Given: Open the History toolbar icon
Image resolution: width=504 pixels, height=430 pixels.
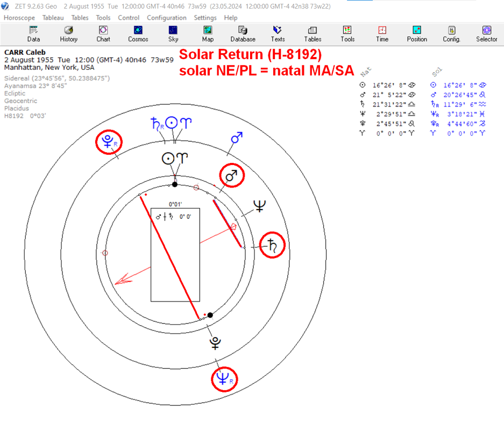Looking at the screenshot, I should (x=68, y=34).
